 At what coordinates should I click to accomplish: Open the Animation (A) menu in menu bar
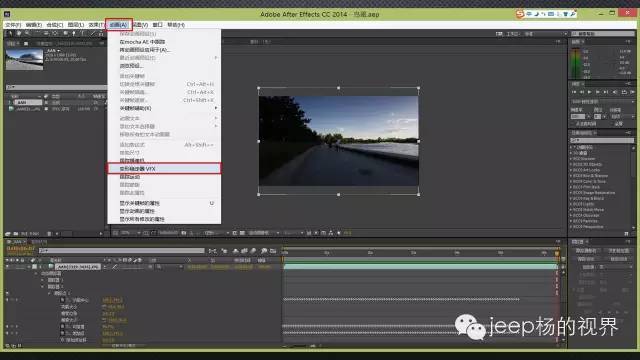click(x=118, y=25)
